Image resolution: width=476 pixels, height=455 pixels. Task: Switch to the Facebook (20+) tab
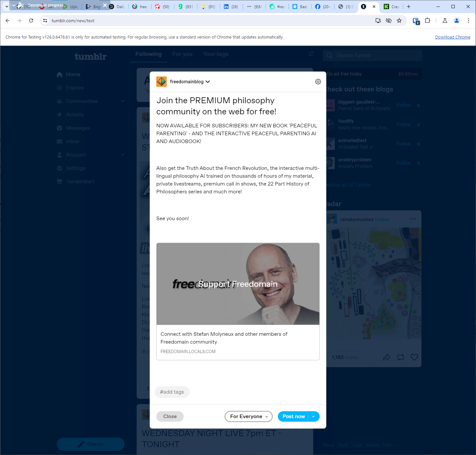click(323, 7)
